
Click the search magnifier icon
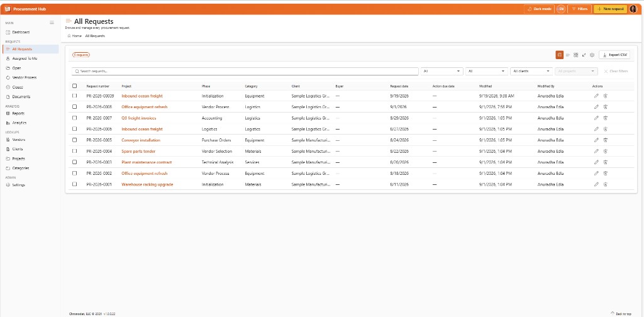tap(77, 71)
